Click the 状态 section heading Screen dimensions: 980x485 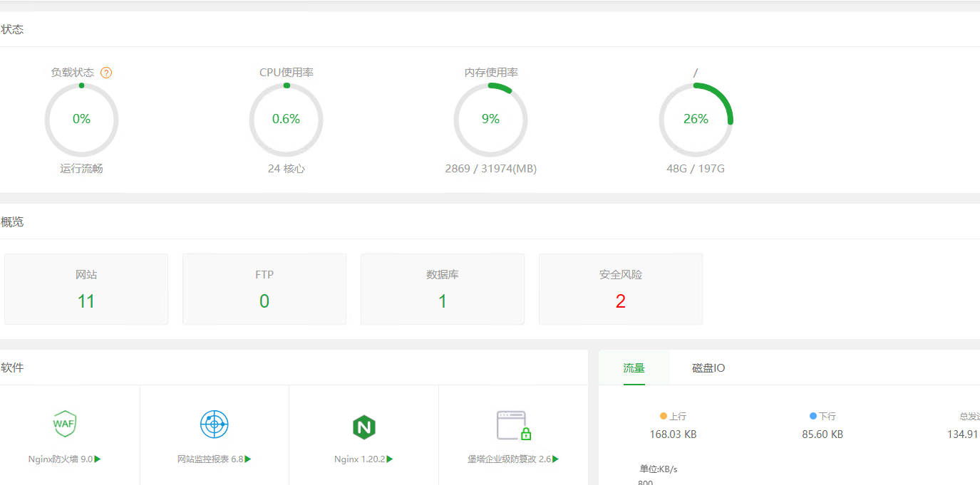[12, 29]
